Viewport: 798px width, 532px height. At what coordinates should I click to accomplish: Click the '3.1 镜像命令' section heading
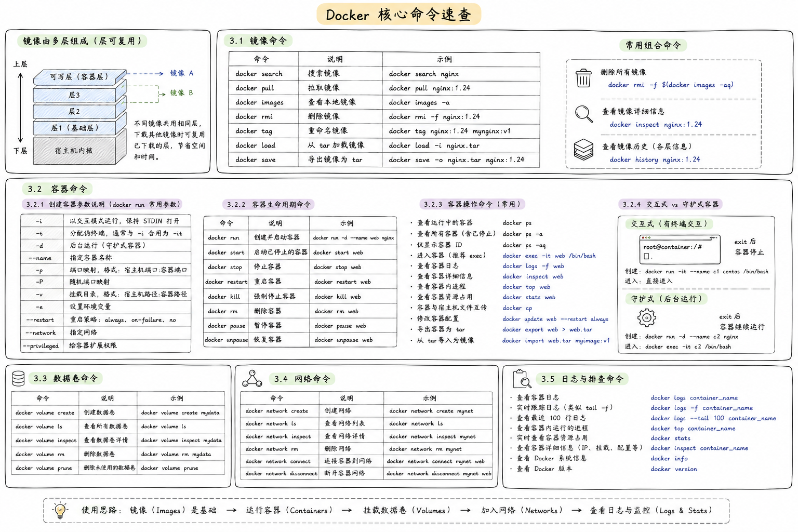click(x=258, y=41)
